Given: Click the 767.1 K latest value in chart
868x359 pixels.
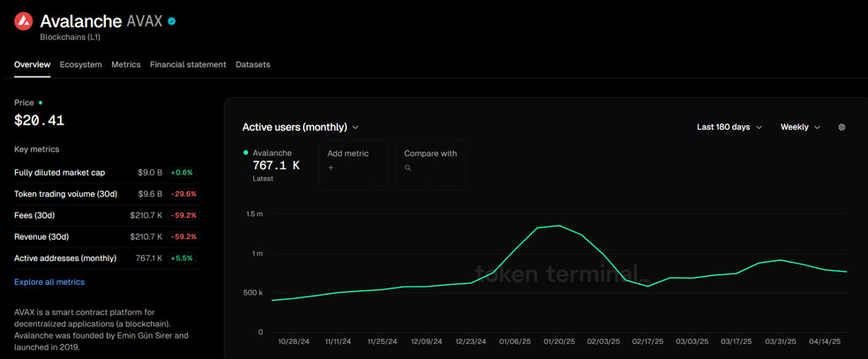Looking at the screenshot, I should (276, 166).
